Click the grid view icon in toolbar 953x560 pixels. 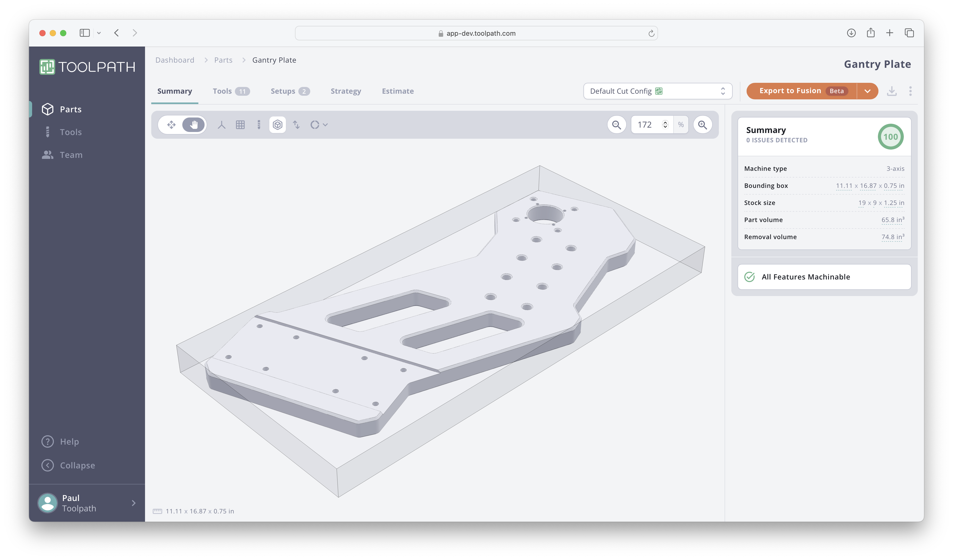[x=240, y=125]
